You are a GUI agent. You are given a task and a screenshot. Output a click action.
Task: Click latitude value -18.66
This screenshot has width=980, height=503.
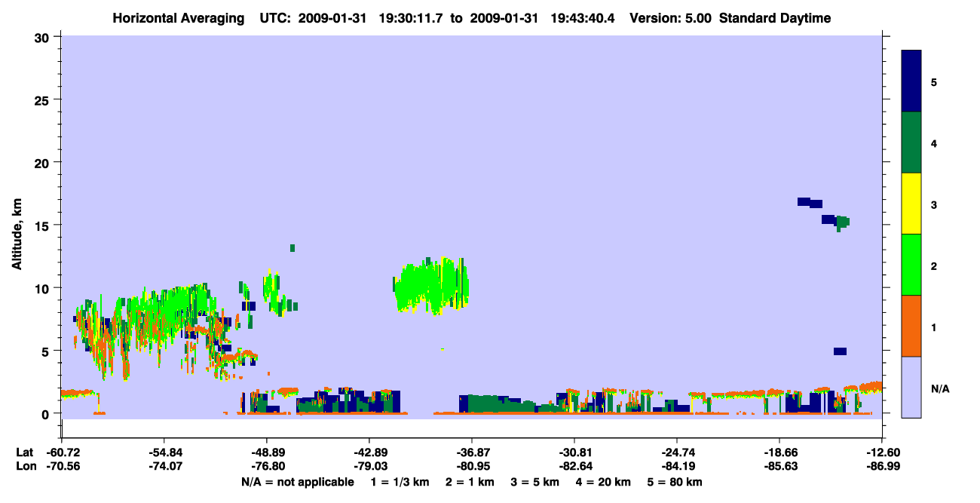coord(779,452)
